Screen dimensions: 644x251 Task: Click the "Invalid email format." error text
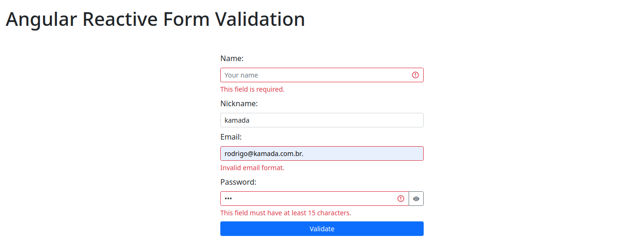point(252,168)
